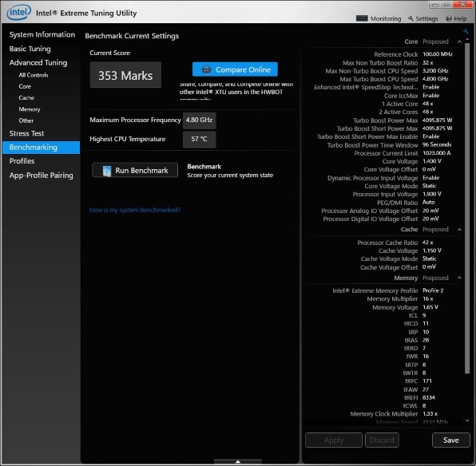Open 'How is my system benchmarked?' link

pos(135,210)
